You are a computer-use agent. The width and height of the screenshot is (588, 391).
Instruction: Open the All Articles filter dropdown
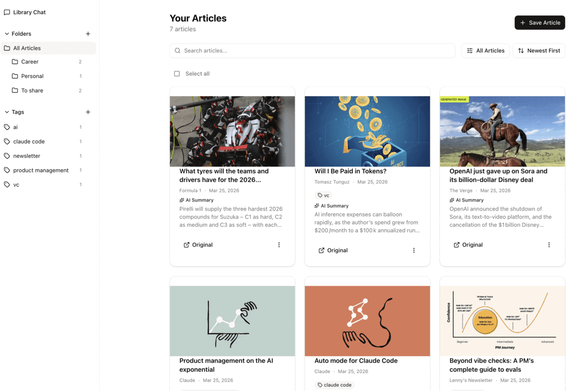(485, 50)
